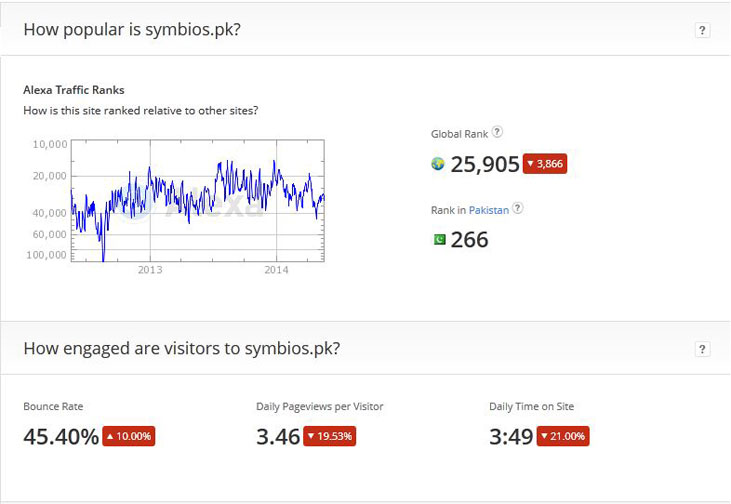Click the global rank number 25,905
The image size is (731, 504).
click(x=485, y=164)
